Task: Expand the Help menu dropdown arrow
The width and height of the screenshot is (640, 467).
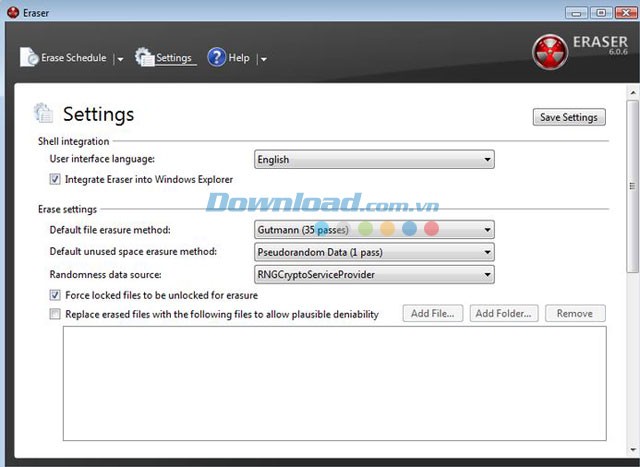Action: tap(263, 59)
